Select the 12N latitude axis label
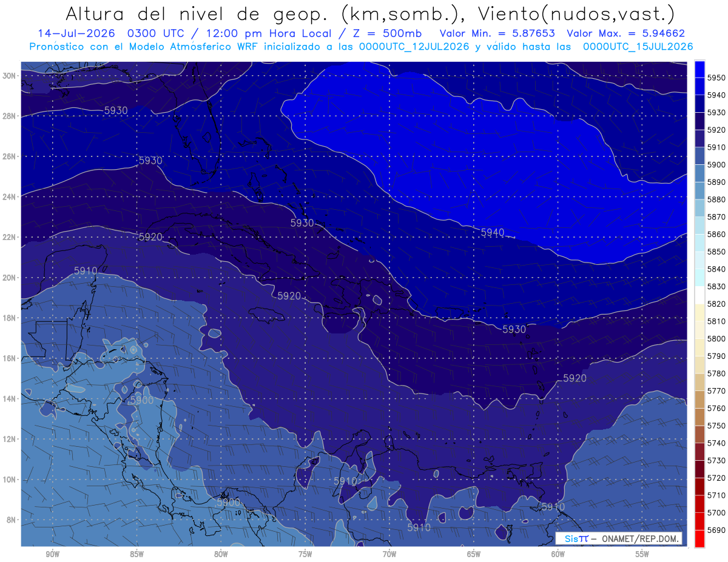Viewport: 728px width, 562px height. [x=8, y=439]
